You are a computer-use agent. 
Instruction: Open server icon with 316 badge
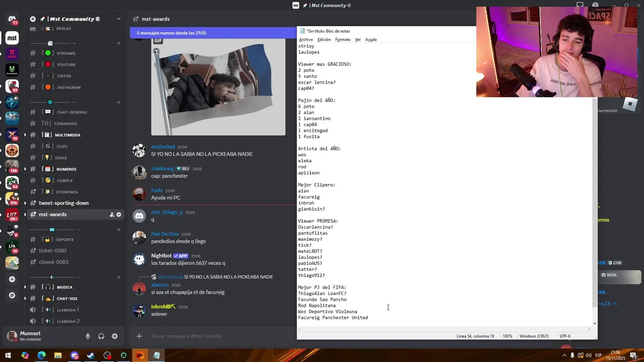pos(12,199)
